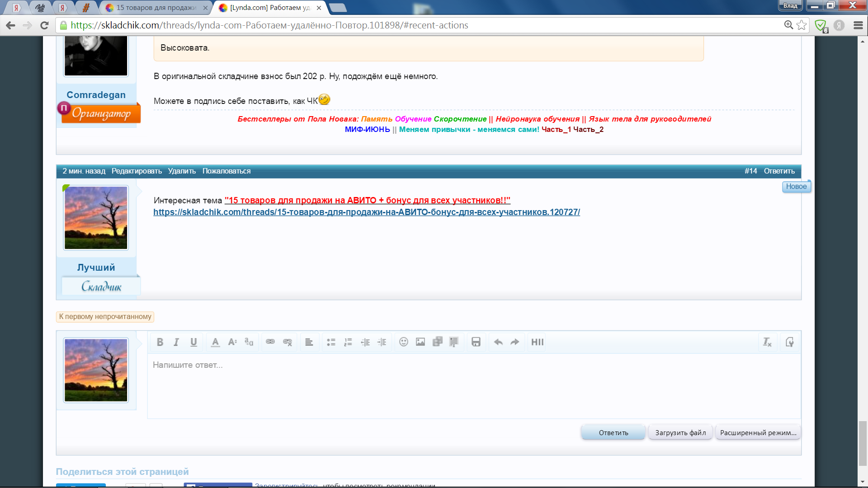Open the 15 товаров АВИТО thread link
The image size is (868, 488).
(x=367, y=200)
